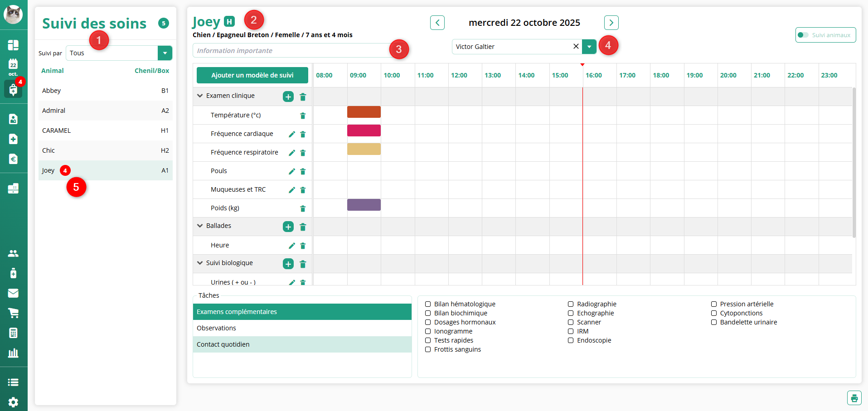Open the mail envelope sidebar icon
Viewport: 868px width, 411px height.
point(13,293)
